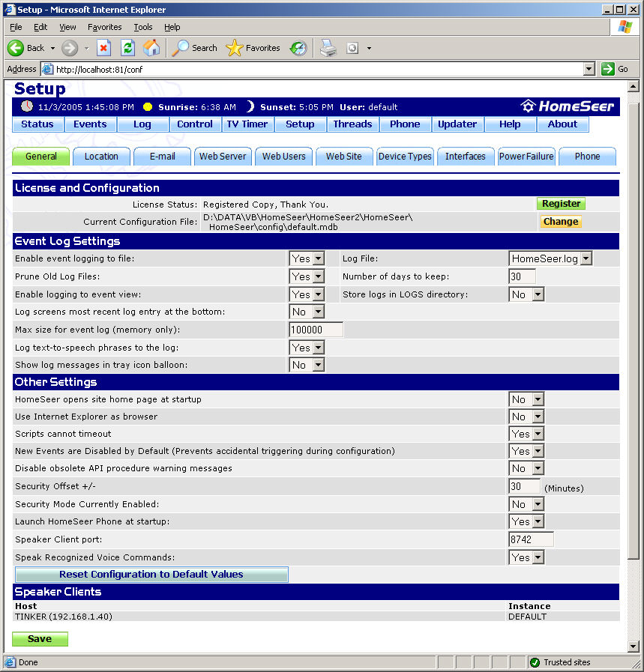Switch to the Location tab

(x=101, y=157)
